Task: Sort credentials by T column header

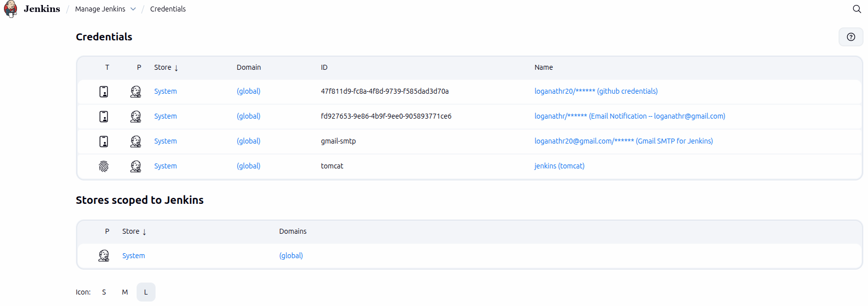Action: (107, 67)
